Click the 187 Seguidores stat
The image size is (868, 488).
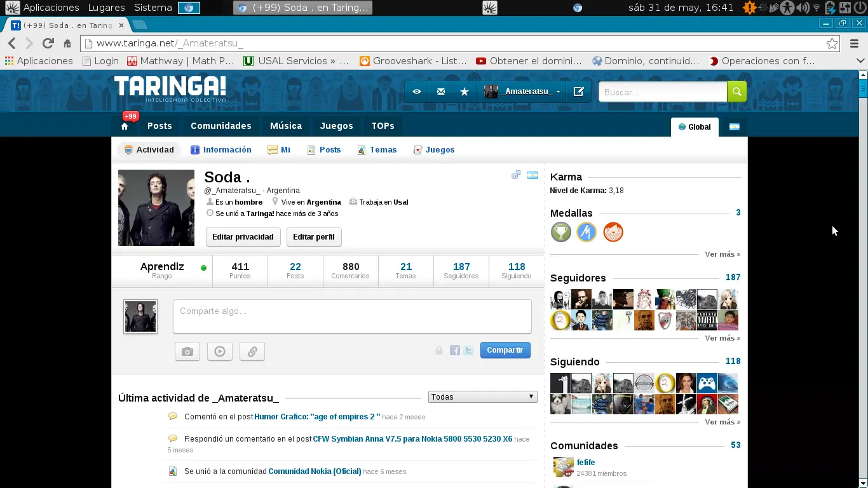click(461, 271)
